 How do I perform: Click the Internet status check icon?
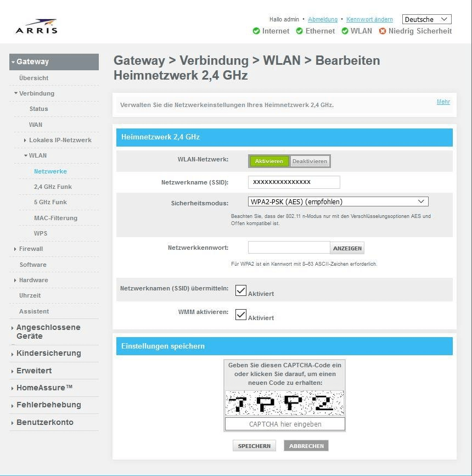tap(256, 31)
